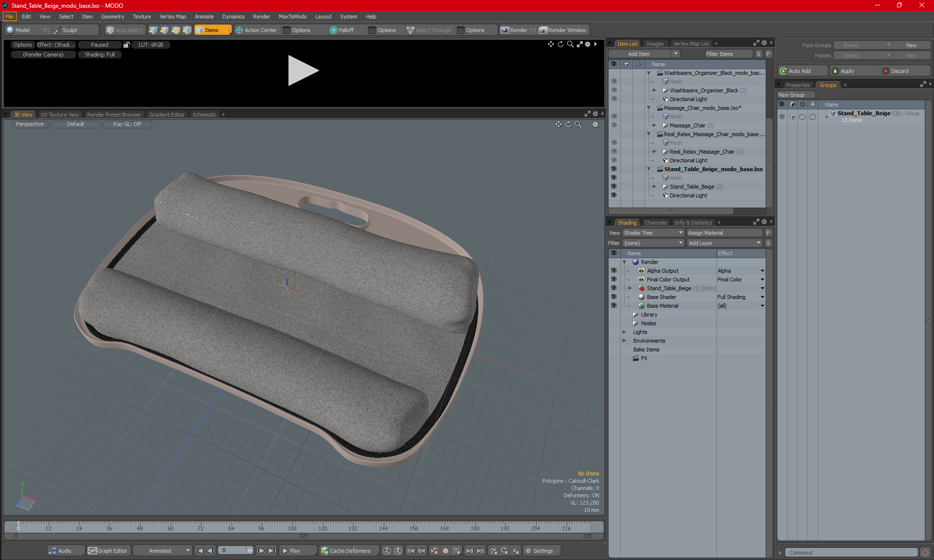Screen dimensions: 934x560
Task: Click the Discard button
Action: (x=905, y=71)
